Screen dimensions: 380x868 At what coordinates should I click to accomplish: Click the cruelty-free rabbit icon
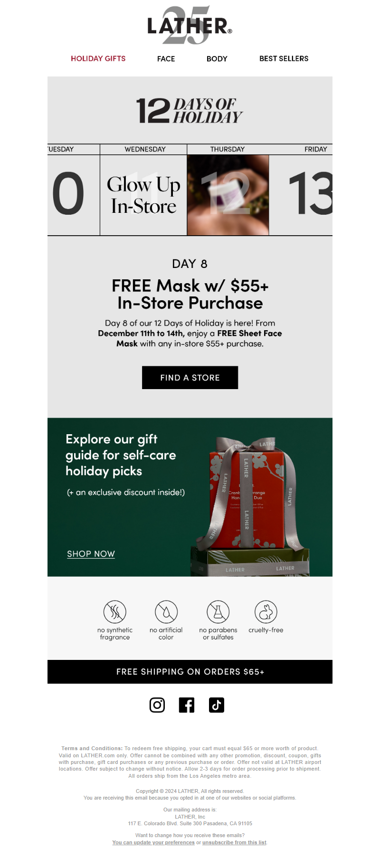tap(266, 611)
